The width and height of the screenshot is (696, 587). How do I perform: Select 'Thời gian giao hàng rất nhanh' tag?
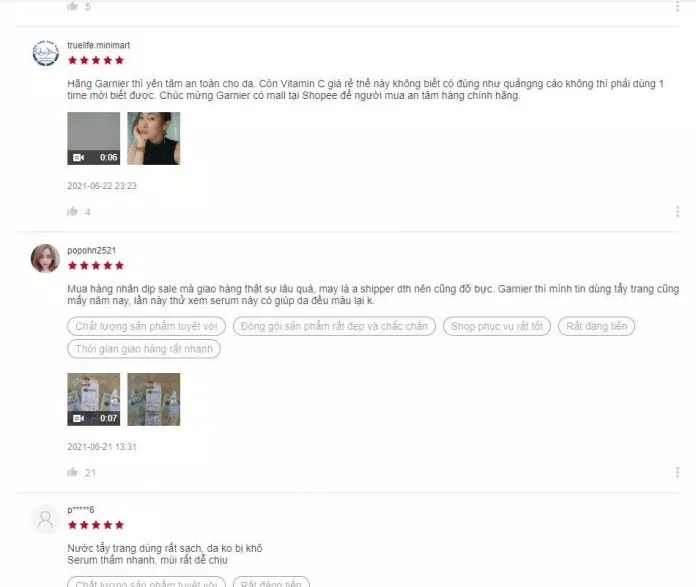(x=144, y=349)
